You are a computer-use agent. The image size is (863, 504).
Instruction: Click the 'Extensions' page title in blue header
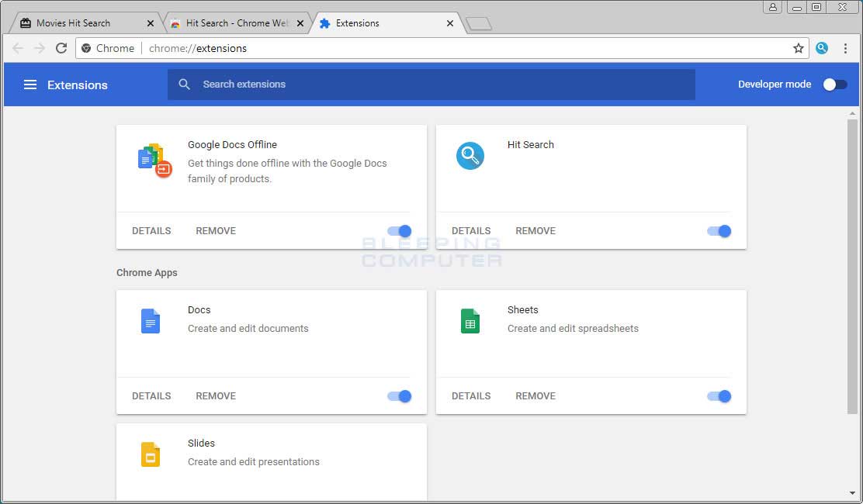pyautogui.click(x=78, y=85)
